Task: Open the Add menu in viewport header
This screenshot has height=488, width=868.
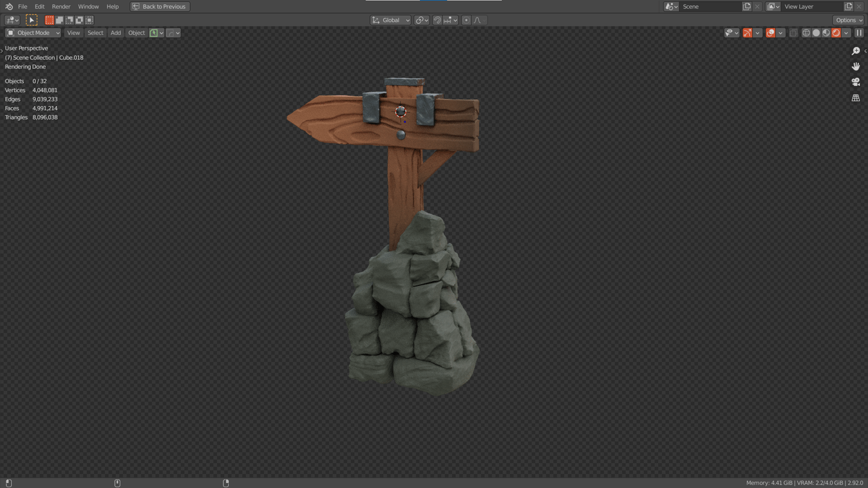Action: (116, 33)
